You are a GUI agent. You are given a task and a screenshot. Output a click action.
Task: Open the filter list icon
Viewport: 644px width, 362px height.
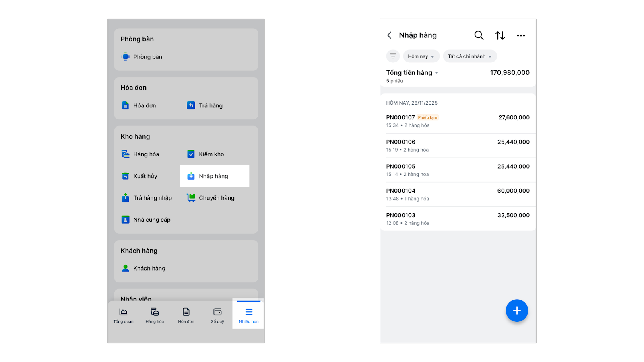(393, 56)
